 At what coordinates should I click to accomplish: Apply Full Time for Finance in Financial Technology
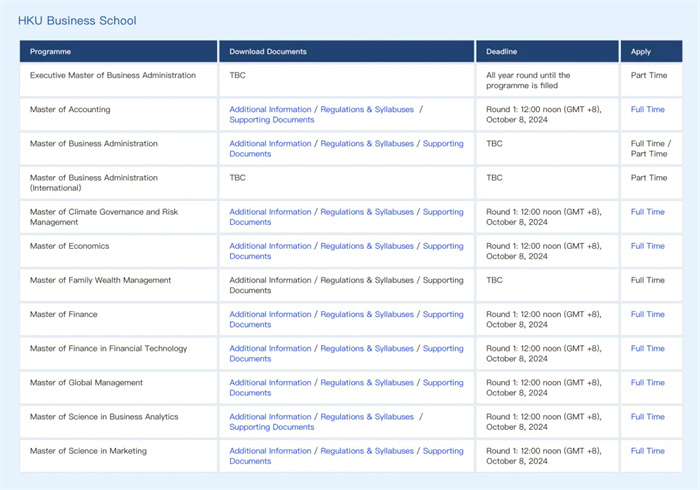[x=647, y=349]
